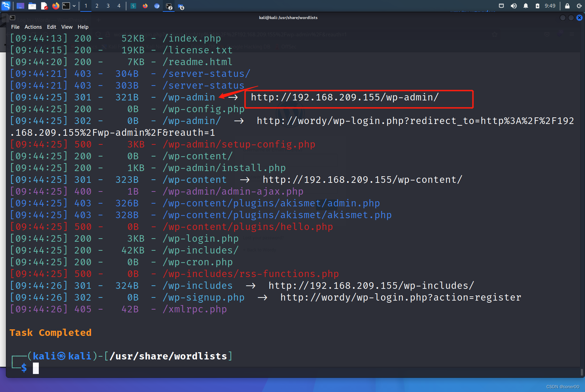
Task: Click the http://192.168.209.155/wp-admin/ URL
Action: [x=345, y=97]
